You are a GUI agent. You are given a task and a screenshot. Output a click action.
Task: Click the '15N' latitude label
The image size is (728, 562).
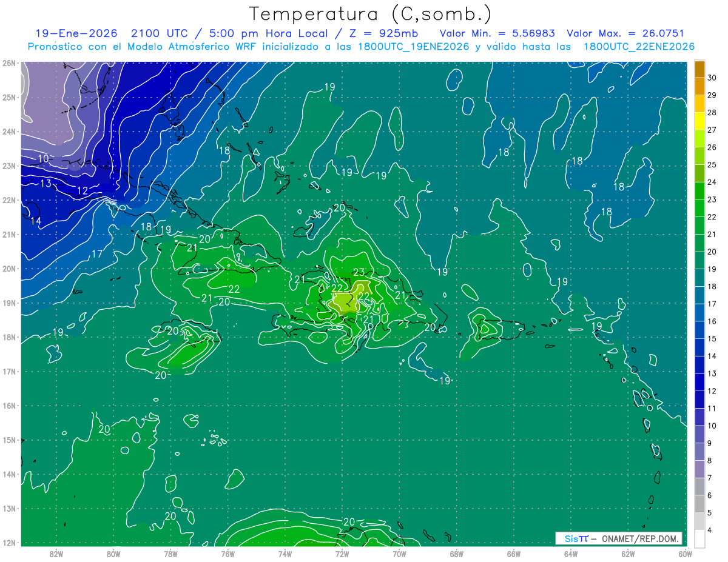(8, 440)
